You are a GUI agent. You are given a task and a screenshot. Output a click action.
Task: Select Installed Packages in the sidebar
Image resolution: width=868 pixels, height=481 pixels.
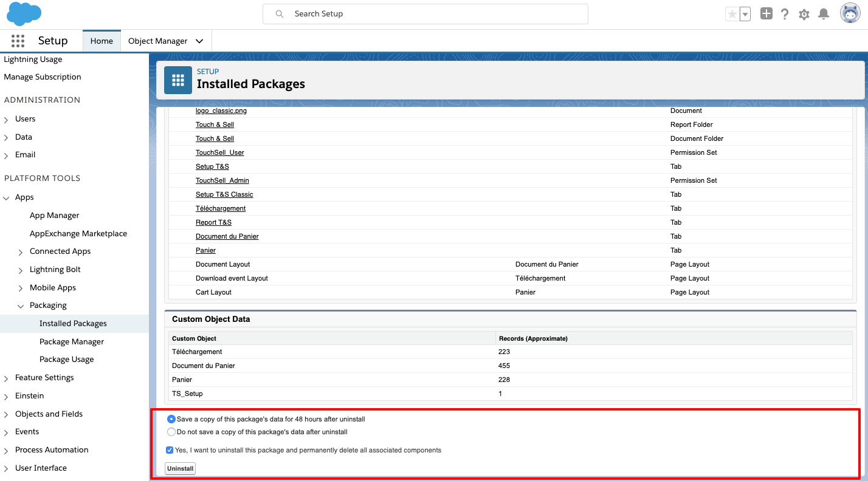click(73, 324)
